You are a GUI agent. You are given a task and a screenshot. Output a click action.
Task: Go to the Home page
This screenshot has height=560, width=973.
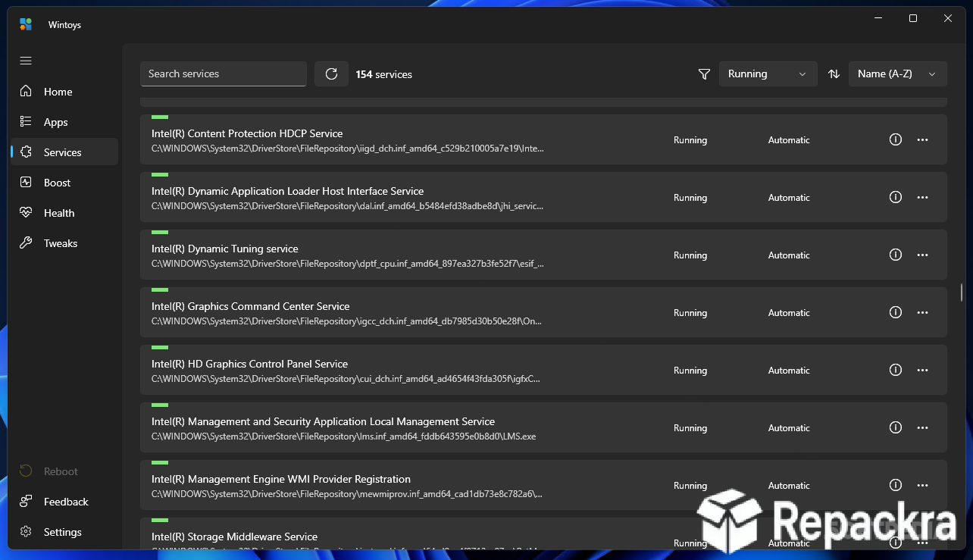point(64,92)
